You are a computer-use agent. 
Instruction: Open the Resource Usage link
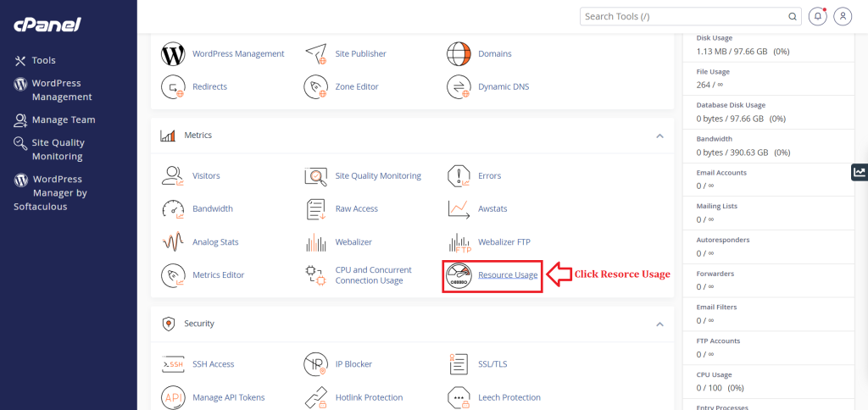coord(508,275)
